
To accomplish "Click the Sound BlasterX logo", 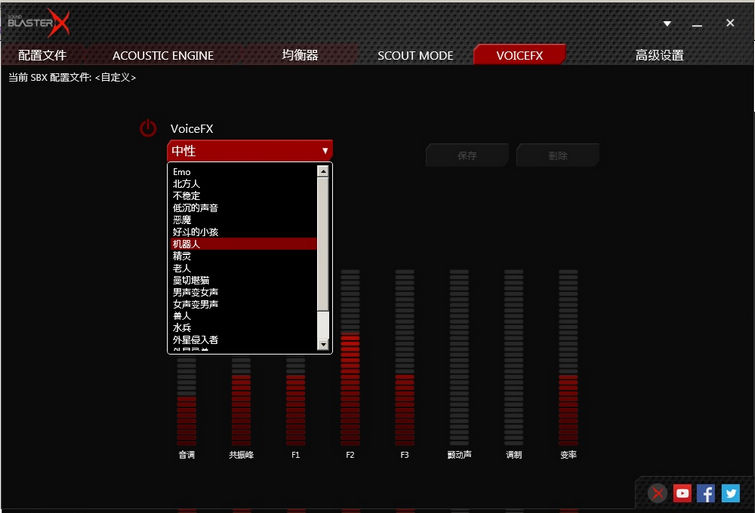I will pyautogui.click(x=39, y=22).
